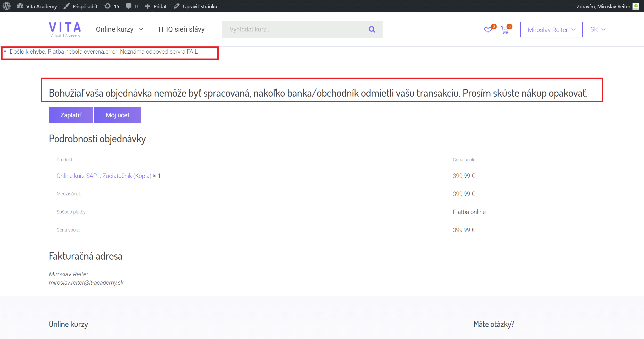Open Online kurz SAP I. Začiatočník (Kópia) link
644x339 pixels.
pyautogui.click(x=104, y=176)
